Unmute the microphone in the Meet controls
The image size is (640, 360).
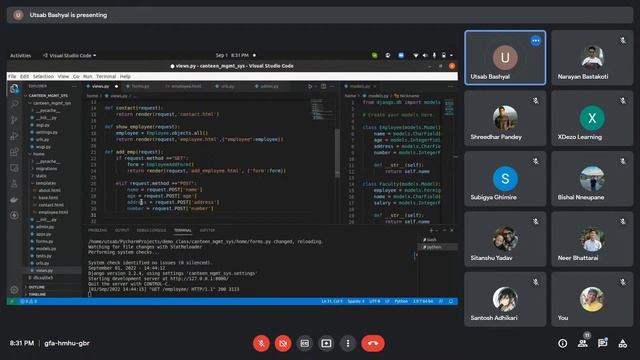coord(261,343)
